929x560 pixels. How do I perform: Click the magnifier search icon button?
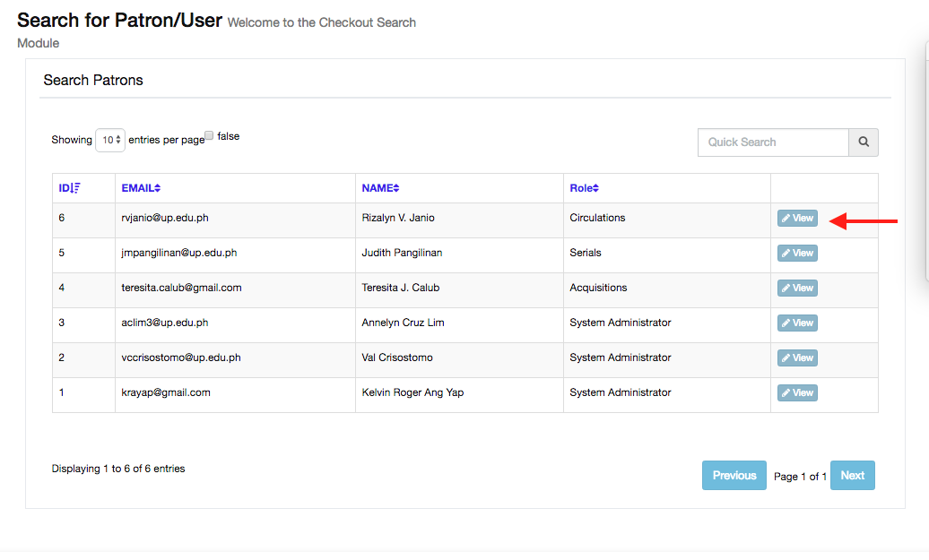pos(864,142)
